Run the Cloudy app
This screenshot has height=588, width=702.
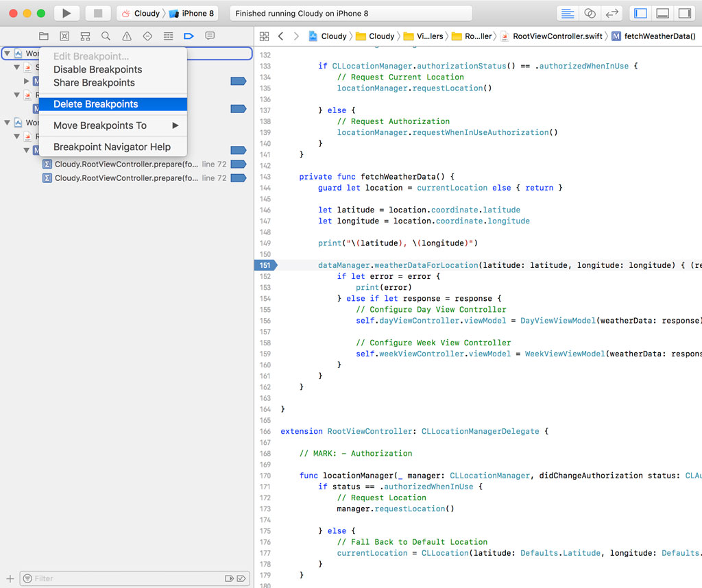point(66,12)
